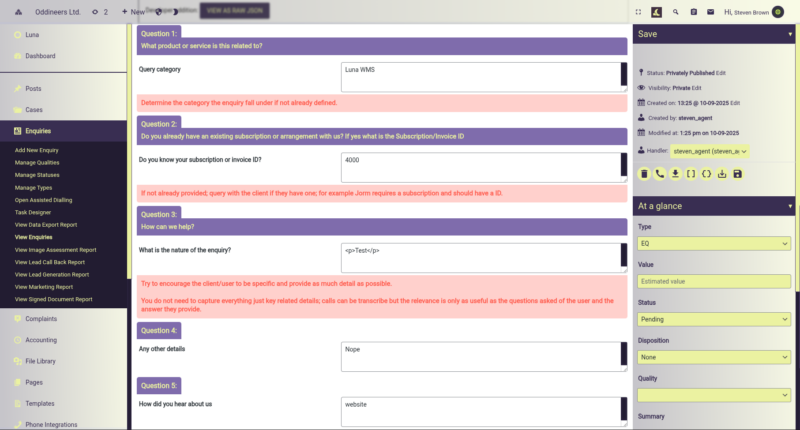
Task: Open File Library in the sidebar
Action: point(40,361)
